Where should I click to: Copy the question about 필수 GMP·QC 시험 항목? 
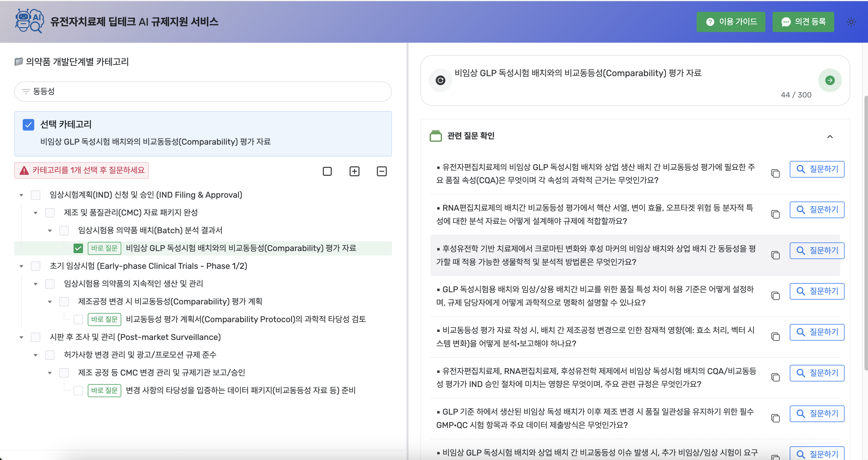(x=775, y=418)
